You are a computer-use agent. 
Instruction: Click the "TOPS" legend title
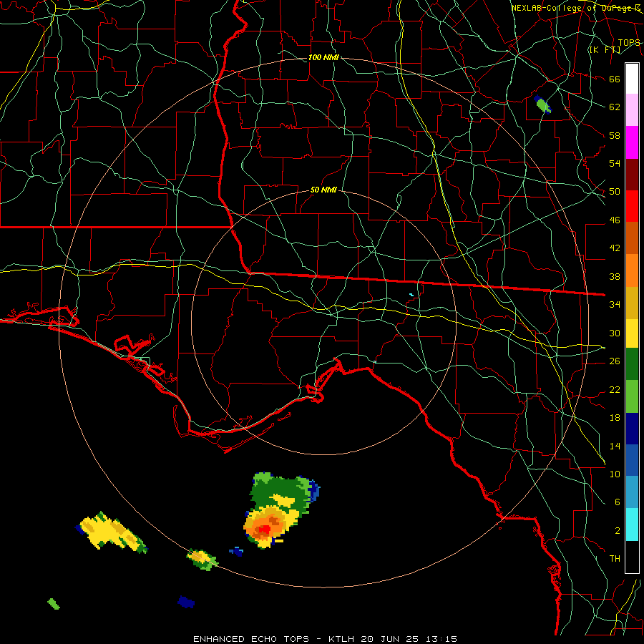pos(629,43)
